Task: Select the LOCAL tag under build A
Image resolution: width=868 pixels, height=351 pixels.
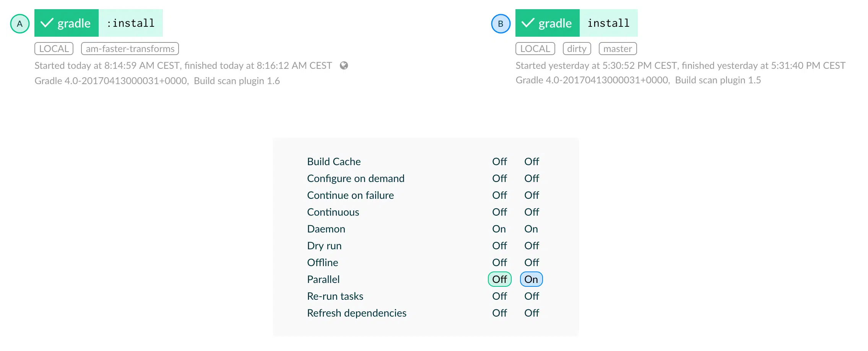Action: pos(54,49)
